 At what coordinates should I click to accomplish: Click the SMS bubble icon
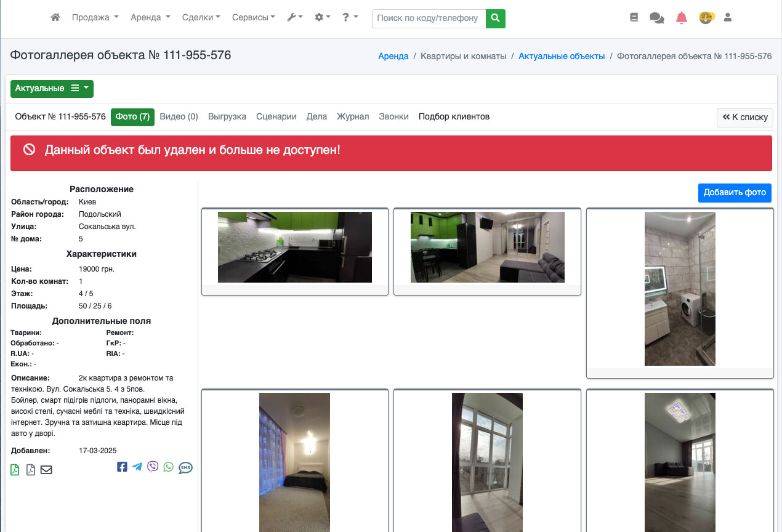click(185, 468)
